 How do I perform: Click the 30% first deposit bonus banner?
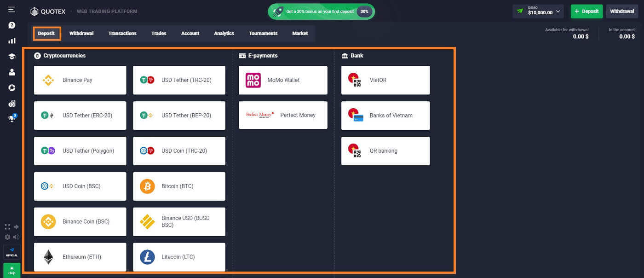point(321,12)
